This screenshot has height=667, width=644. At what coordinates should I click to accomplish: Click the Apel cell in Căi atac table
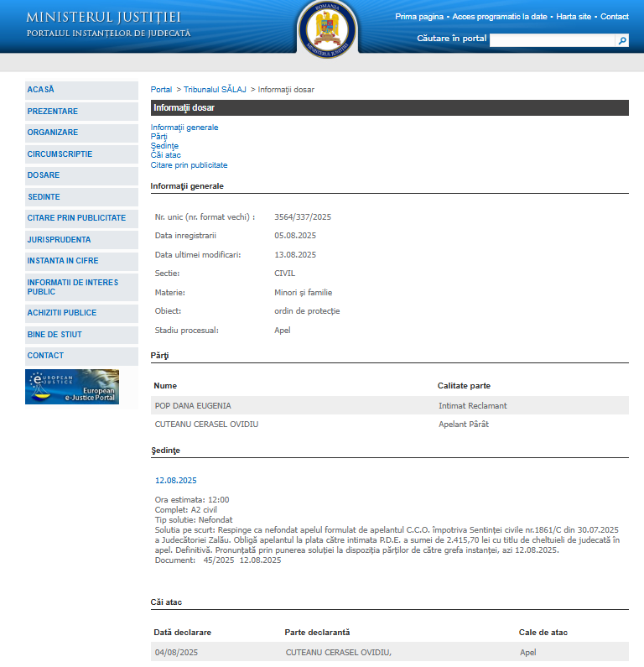coord(528,653)
